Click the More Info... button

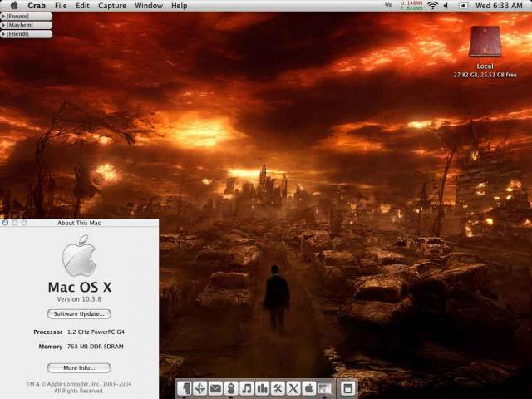click(x=79, y=367)
